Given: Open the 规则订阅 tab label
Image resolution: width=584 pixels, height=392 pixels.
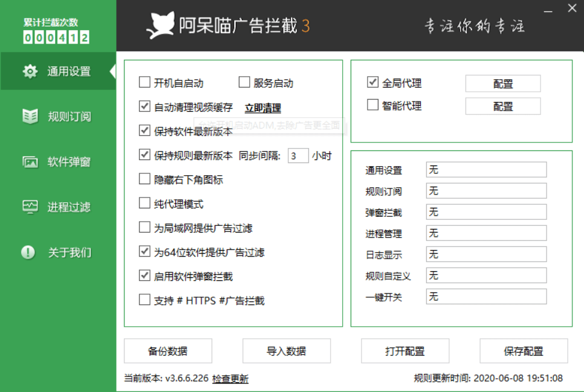Looking at the screenshot, I should coord(69,117).
